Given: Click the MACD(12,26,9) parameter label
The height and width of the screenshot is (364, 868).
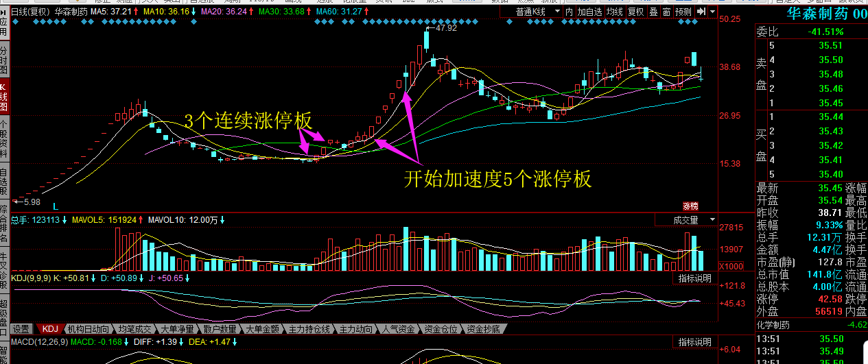Looking at the screenshot, I should (x=38, y=341).
